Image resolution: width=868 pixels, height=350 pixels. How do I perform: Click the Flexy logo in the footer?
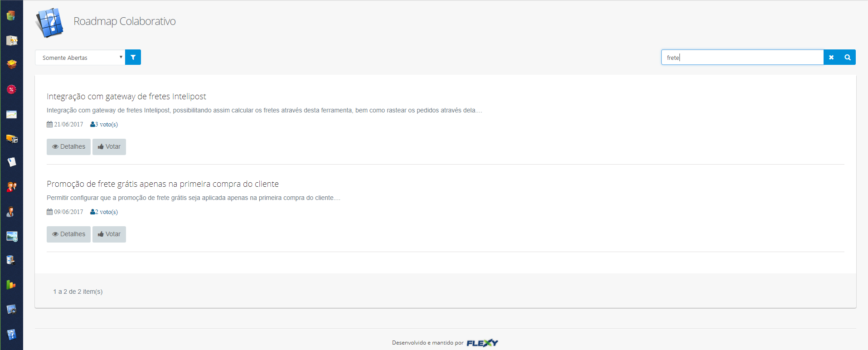click(x=482, y=343)
